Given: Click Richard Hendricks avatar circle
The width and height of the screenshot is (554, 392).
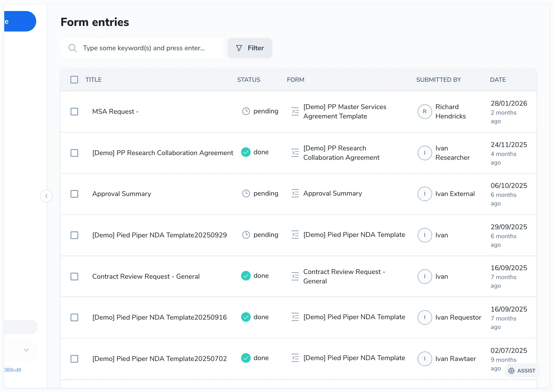Looking at the screenshot, I should click(x=425, y=112).
